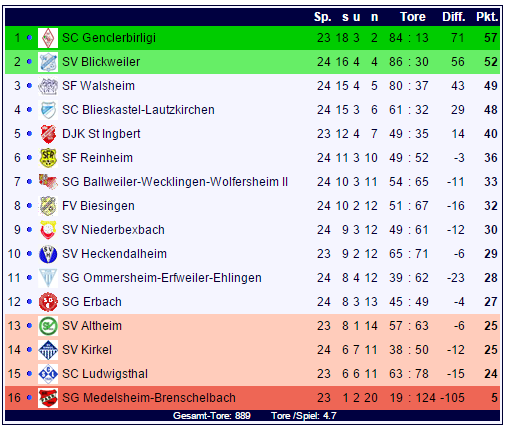Click the SC Genclerbirligi club crest

tap(48, 38)
